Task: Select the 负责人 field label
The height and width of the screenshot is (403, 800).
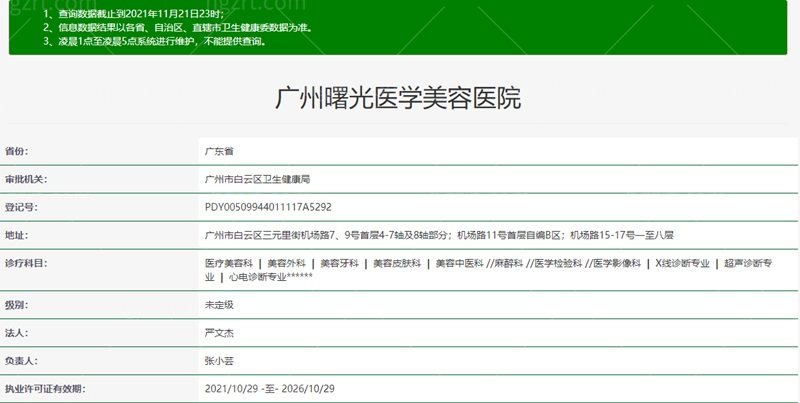Action: 21,361
